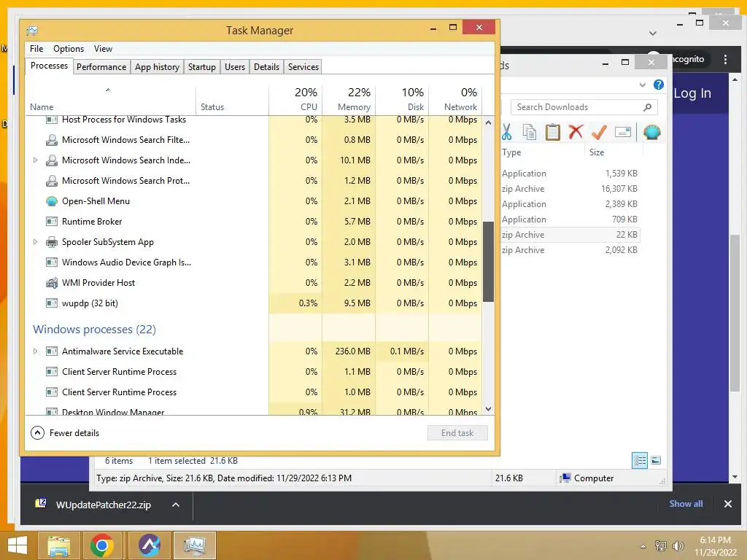Sort by the Network column header
The height and width of the screenshot is (560, 747).
click(x=455, y=101)
